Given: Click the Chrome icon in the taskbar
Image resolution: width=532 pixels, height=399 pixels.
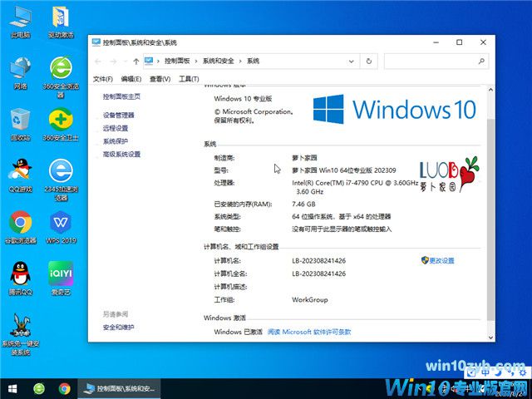Looking at the screenshot, I should point(64,388).
